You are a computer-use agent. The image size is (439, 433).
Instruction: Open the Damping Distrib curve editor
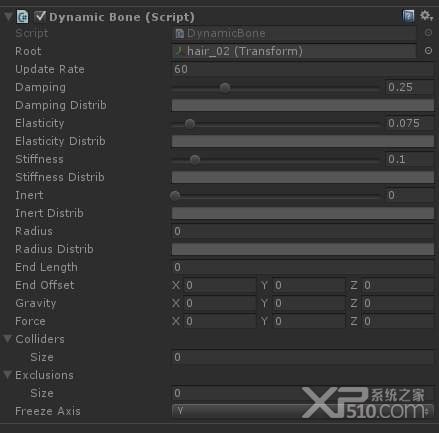tap(303, 105)
